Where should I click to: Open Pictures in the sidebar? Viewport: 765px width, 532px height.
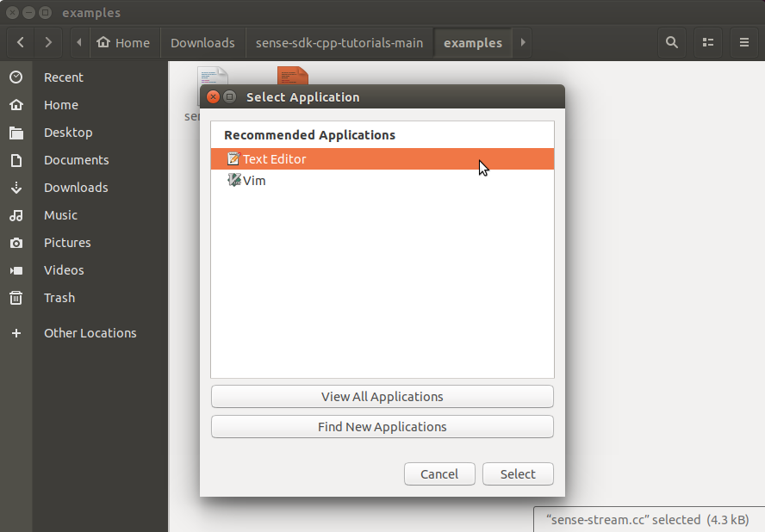coord(67,243)
